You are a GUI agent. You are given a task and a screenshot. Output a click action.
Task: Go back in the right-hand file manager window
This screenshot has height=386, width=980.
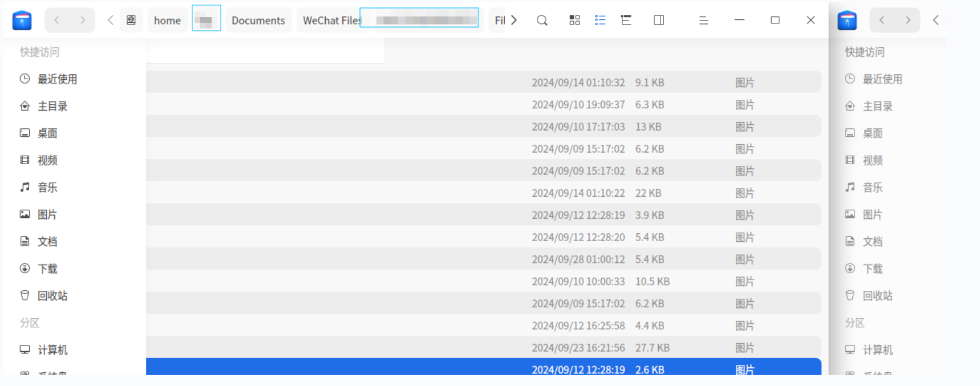(882, 21)
